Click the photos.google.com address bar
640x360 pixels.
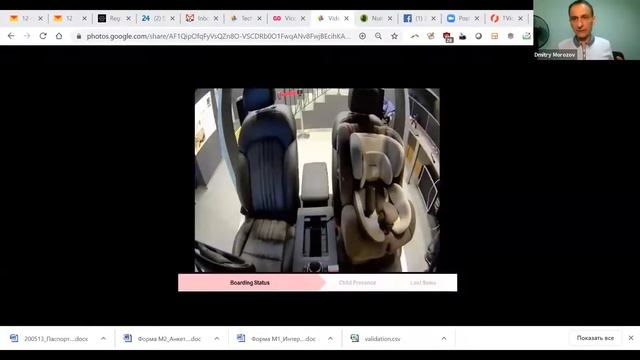(218, 36)
